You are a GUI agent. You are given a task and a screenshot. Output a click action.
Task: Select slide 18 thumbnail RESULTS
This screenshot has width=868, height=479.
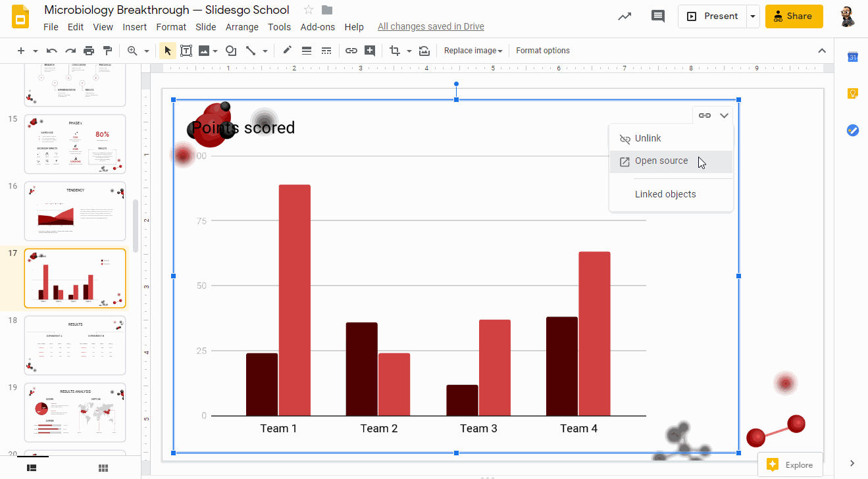click(75, 345)
